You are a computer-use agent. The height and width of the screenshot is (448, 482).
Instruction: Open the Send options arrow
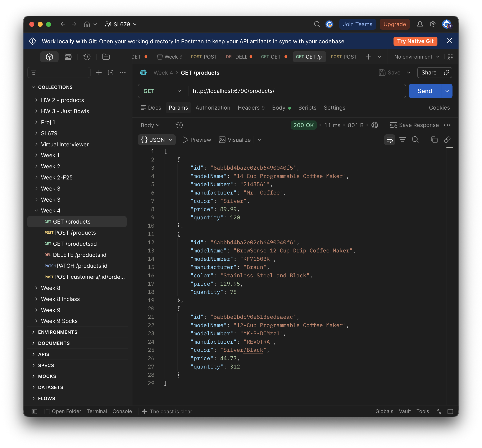(x=447, y=91)
